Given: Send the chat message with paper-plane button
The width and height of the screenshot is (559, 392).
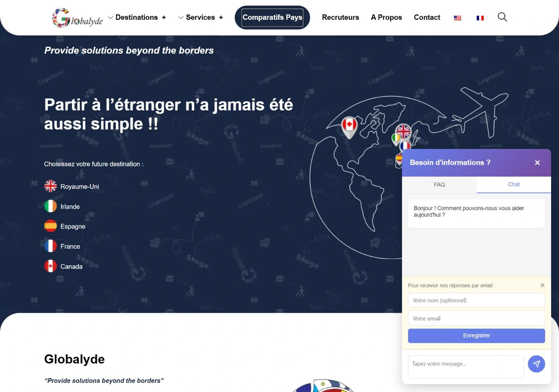Looking at the screenshot, I should [536, 364].
